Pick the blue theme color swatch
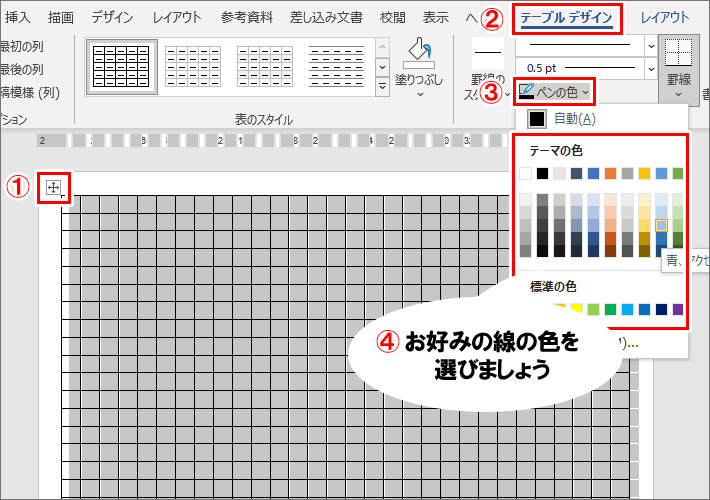The width and height of the screenshot is (710, 500). tap(593, 173)
